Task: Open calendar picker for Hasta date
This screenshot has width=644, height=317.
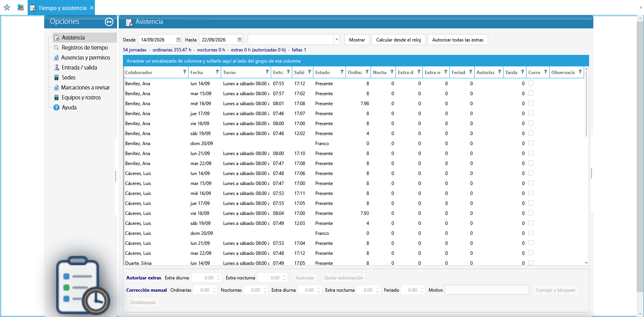Action: pos(240,40)
